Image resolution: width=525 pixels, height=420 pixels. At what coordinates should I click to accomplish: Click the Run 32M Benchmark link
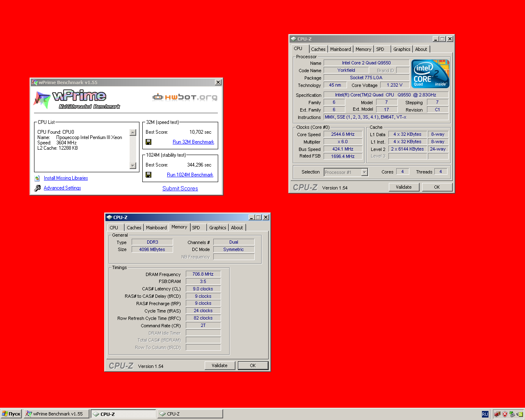click(x=193, y=142)
